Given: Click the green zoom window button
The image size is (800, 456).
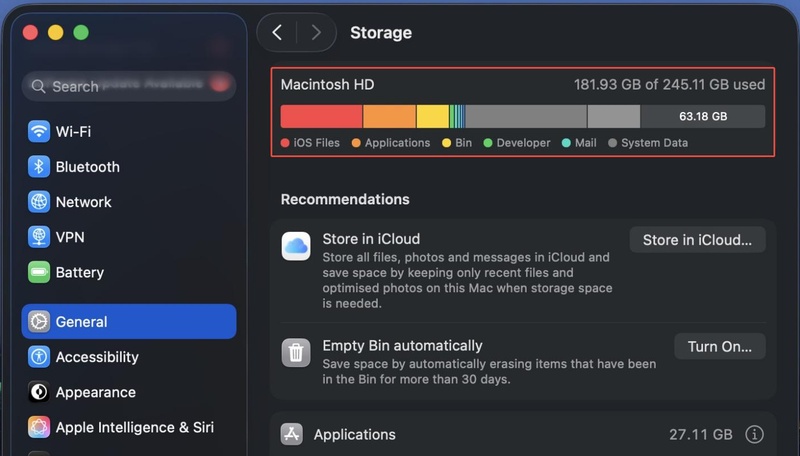Looking at the screenshot, I should [81, 33].
